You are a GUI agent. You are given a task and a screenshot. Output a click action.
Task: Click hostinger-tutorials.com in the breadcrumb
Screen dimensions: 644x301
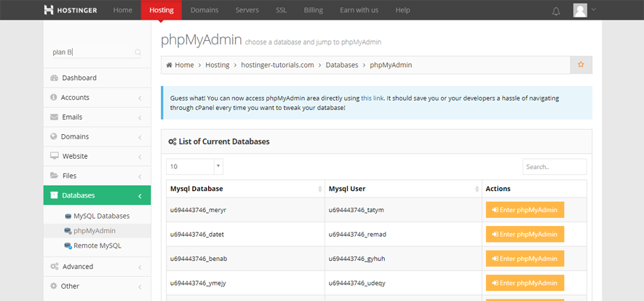(x=277, y=65)
